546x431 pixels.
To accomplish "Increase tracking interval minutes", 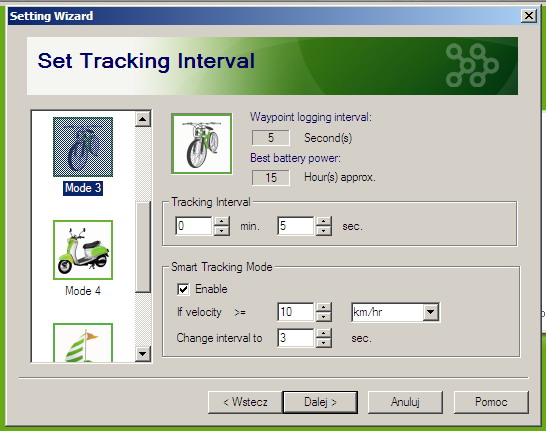I will coord(221,221).
